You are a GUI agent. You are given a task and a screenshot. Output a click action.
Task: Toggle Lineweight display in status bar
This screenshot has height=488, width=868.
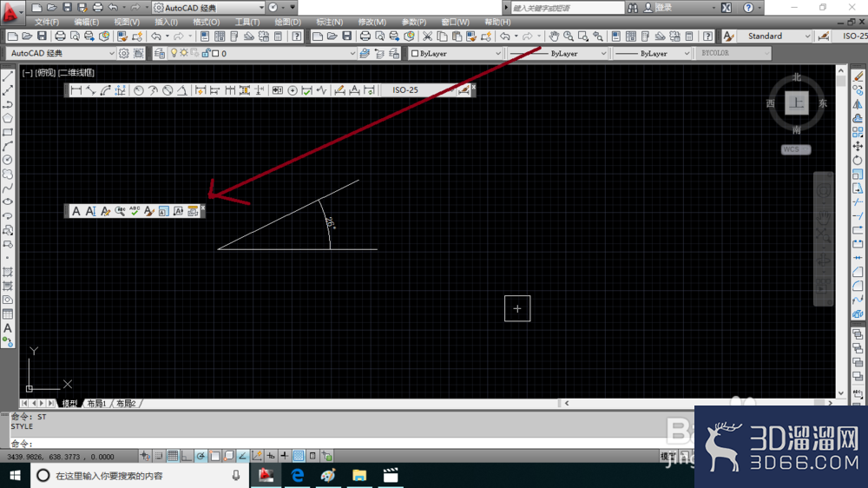(285, 457)
